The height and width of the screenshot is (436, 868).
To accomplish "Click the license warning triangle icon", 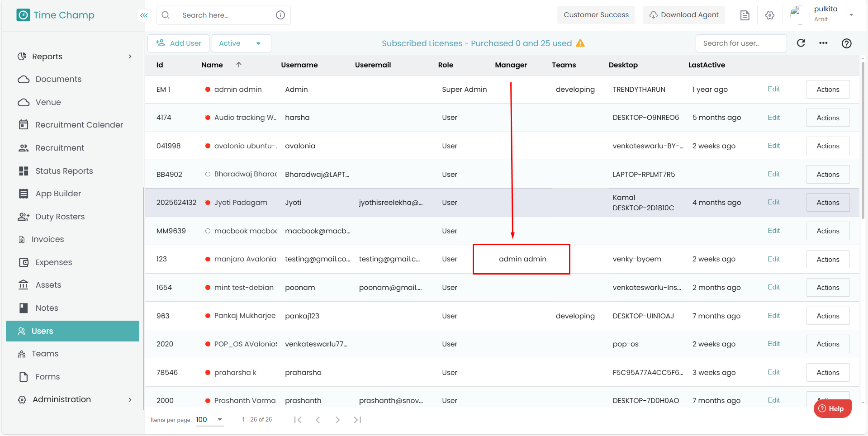I will [x=580, y=43].
